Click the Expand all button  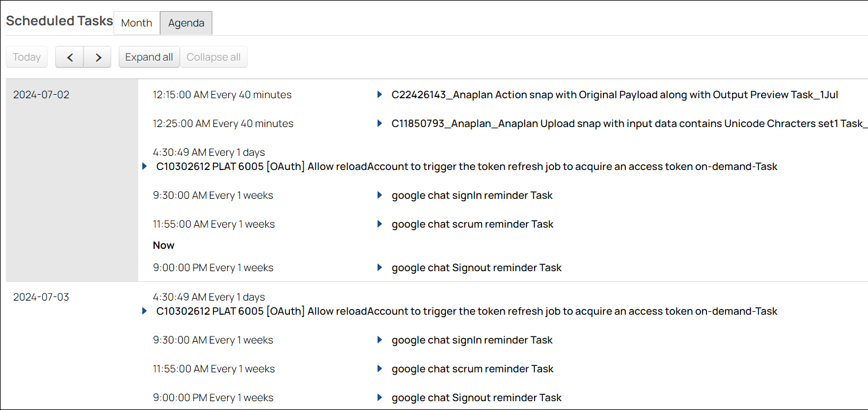(x=149, y=56)
